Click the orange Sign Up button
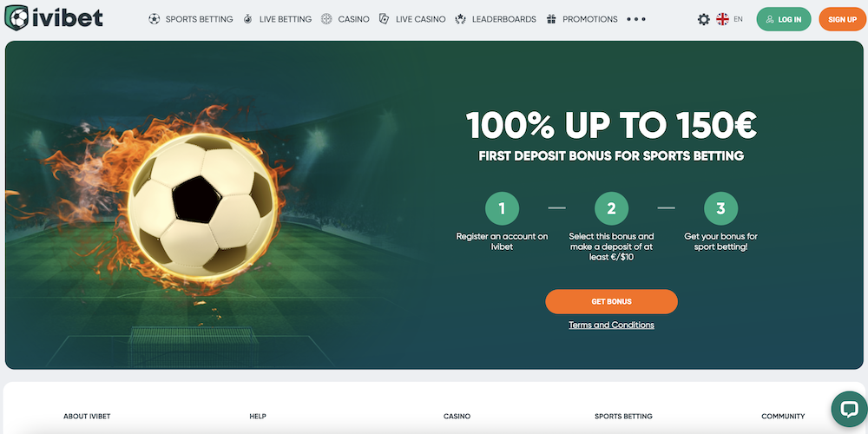868x434 pixels. coord(843,19)
